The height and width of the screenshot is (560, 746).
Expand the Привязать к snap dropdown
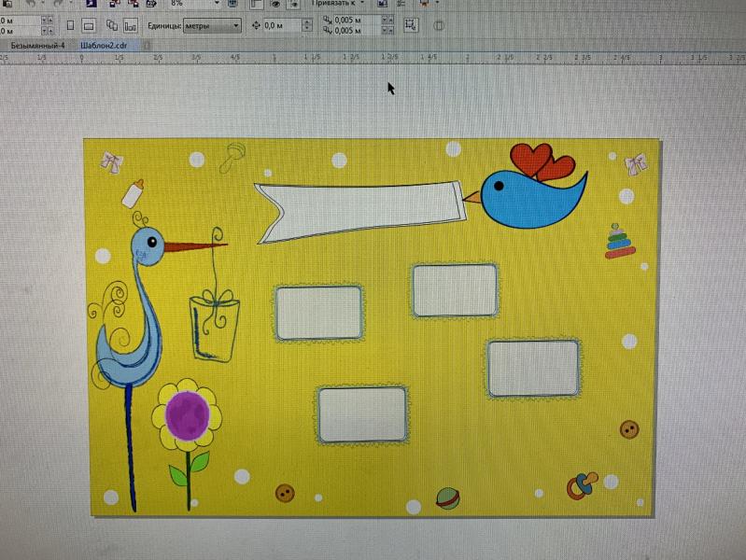pos(365,5)
